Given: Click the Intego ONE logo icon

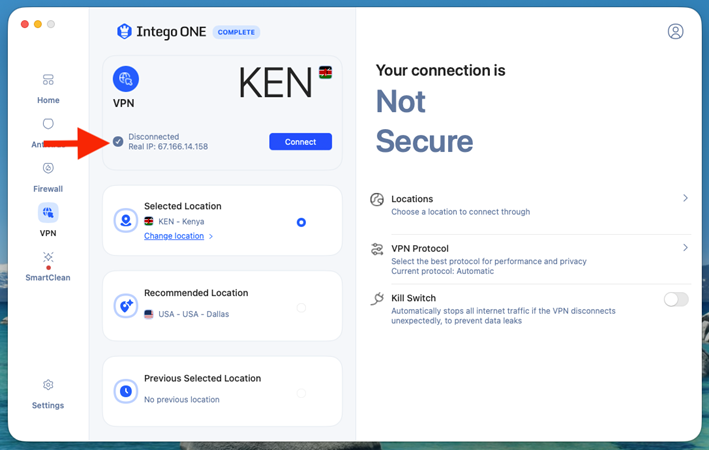Looking at the screenshot, I should [124, 32].
